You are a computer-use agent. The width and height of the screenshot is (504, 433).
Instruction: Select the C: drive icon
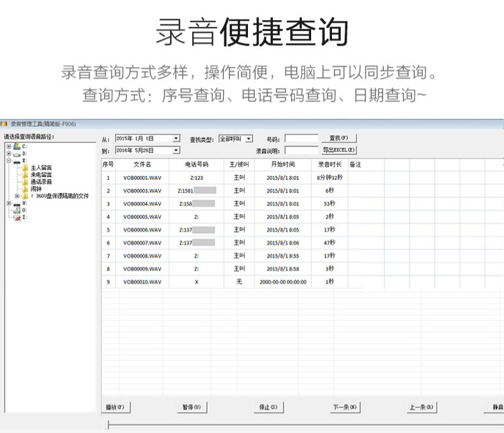16,146
